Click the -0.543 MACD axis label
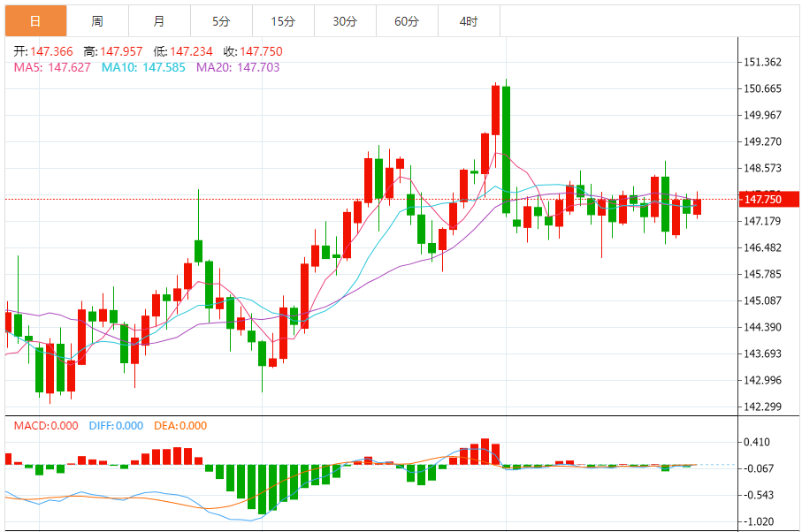 pyautogui.click(x=759, y=495)
